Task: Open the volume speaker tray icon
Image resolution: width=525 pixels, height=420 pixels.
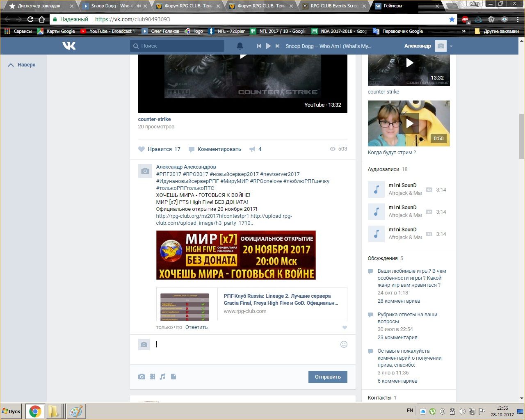Action: pos(462,411)
